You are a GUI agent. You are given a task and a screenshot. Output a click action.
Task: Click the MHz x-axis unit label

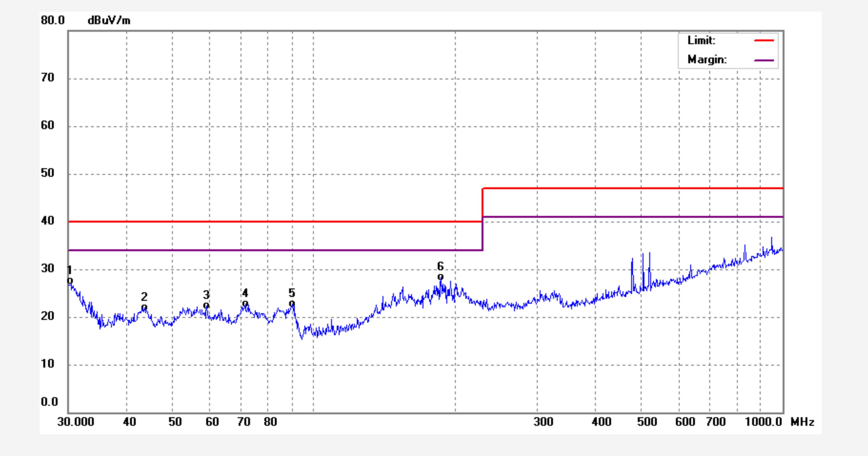802,422
